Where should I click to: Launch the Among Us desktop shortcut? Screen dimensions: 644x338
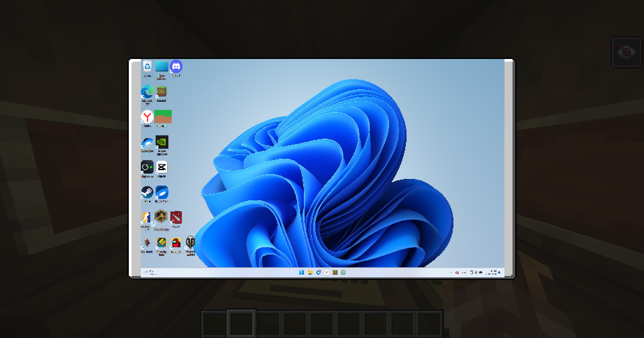coord(176,243)
